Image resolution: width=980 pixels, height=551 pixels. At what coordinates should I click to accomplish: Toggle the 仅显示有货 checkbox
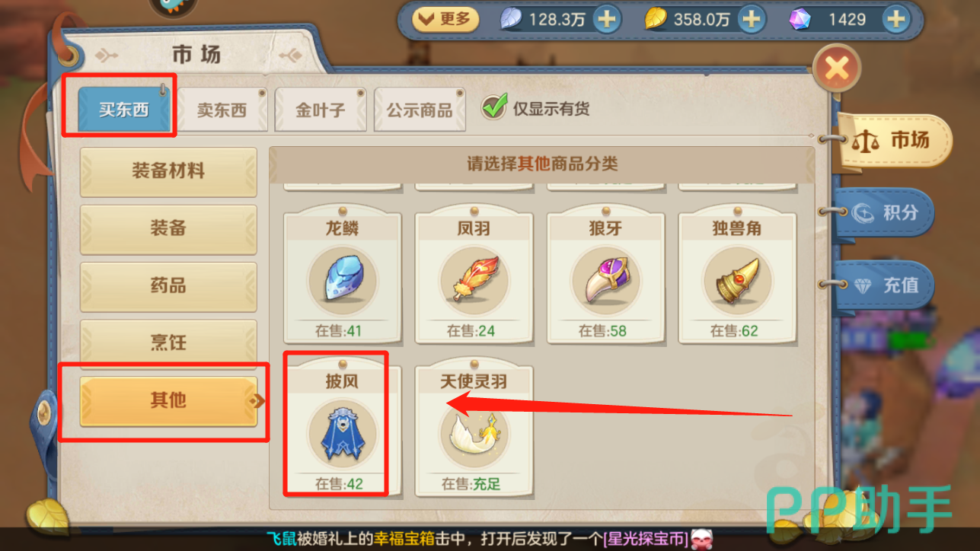click(x=494, y=107)
